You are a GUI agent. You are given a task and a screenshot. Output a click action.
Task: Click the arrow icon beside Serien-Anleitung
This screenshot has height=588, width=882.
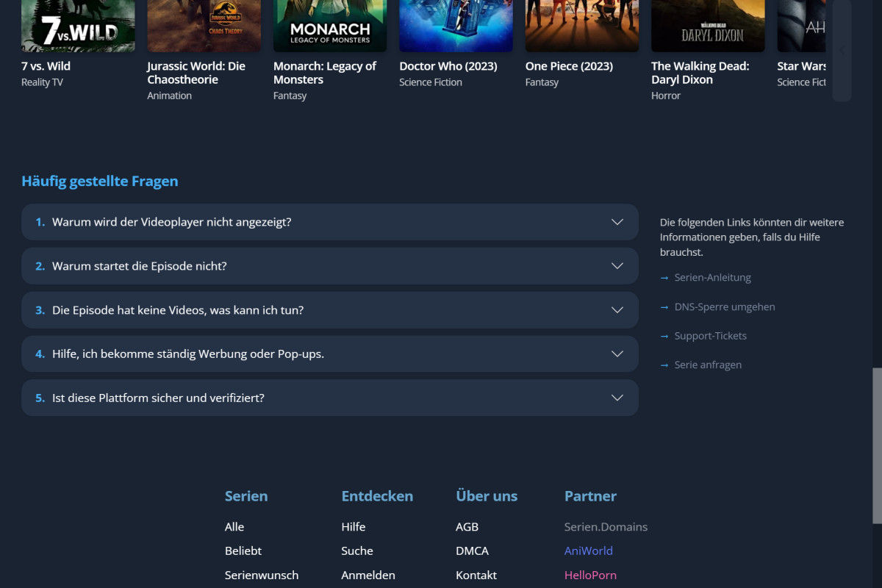click(x=664, y=277)
